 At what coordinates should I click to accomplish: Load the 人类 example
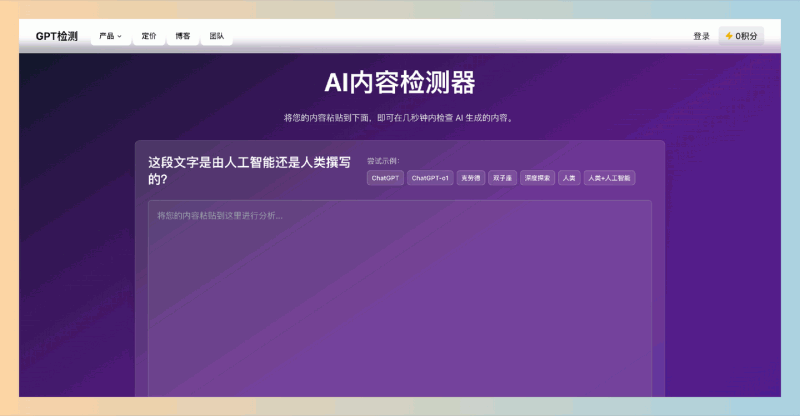[x=569, y=178]
